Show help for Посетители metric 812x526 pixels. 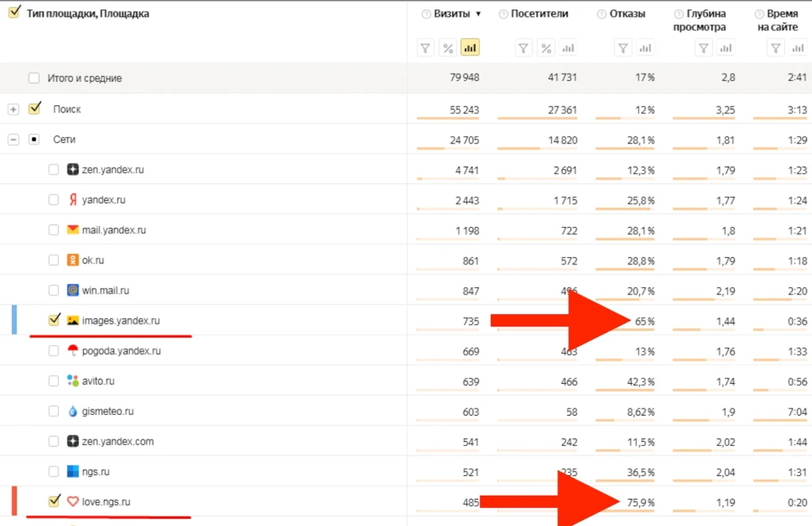coord(503,14)
